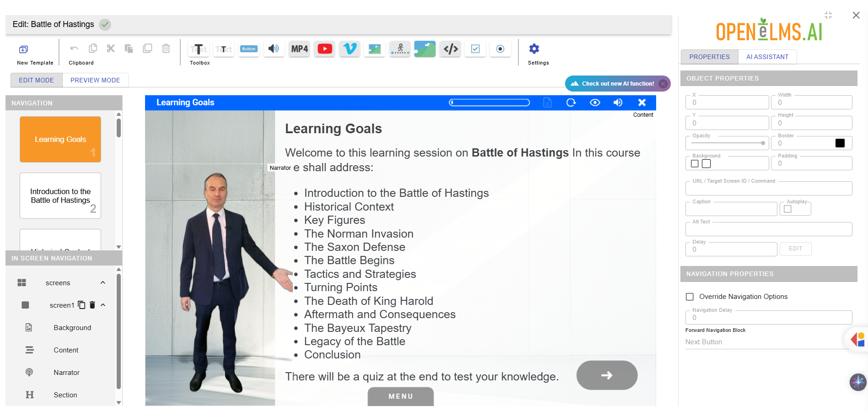Dismiss the Check out new AI function banner
868x412 pixels.
click(663, 84)
